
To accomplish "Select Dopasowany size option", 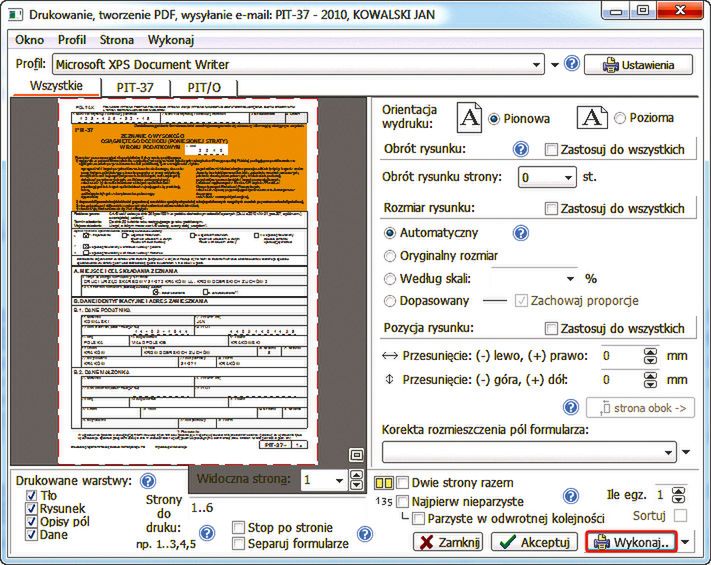I will click(390, 301).
